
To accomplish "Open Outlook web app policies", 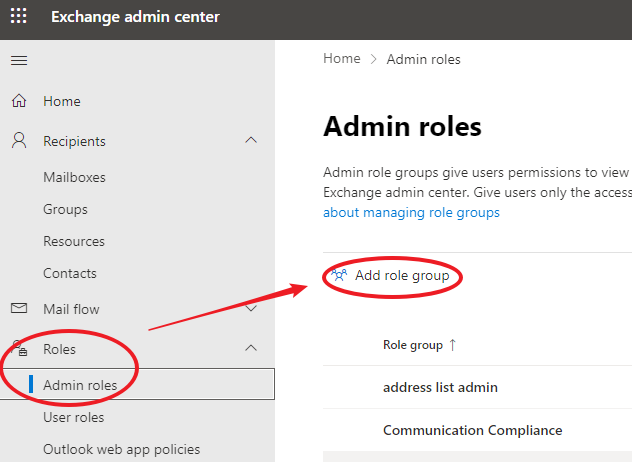I will tap(121, 450).
